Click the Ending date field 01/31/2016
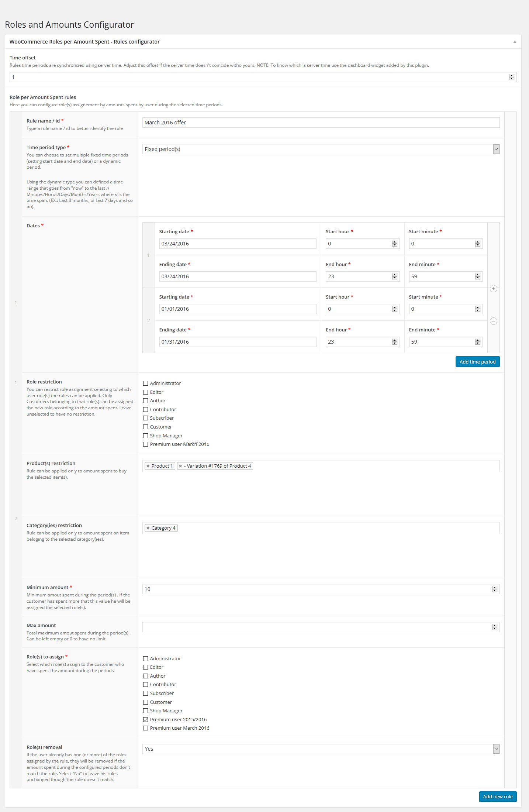 pyautogui.click(x=238, y=342)
